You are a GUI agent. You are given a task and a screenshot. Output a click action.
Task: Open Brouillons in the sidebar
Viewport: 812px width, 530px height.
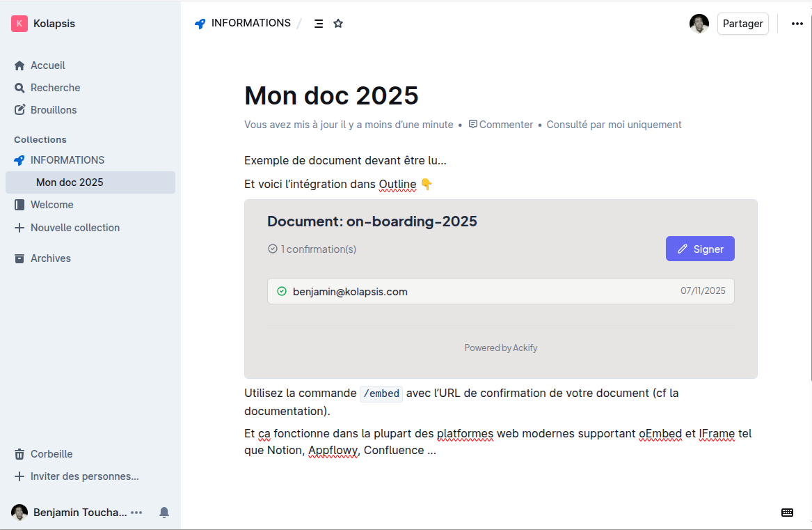[54, 110]
